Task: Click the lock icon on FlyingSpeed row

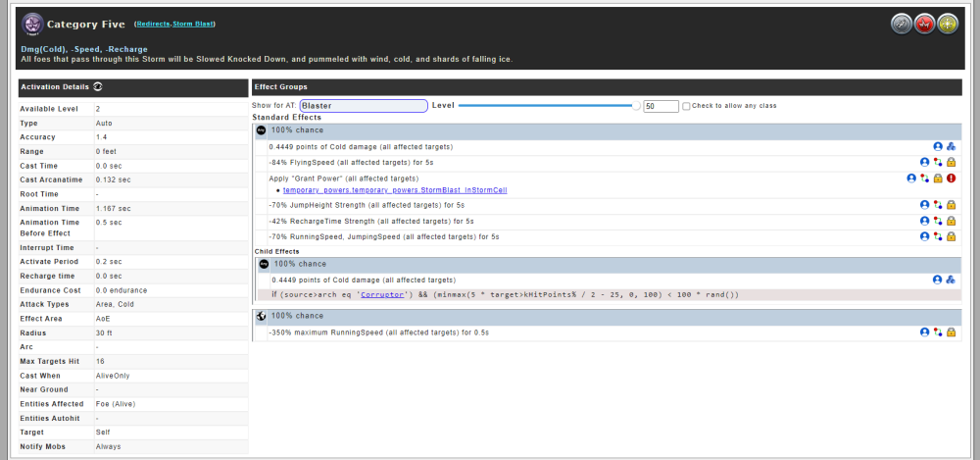Action: click(951, 162)
